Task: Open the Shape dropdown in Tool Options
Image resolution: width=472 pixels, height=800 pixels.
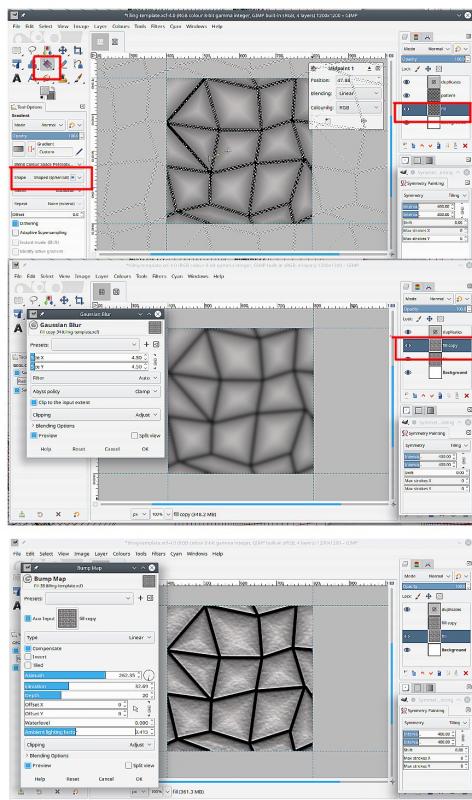Action: pyautogui.click(x=47, y=177)
